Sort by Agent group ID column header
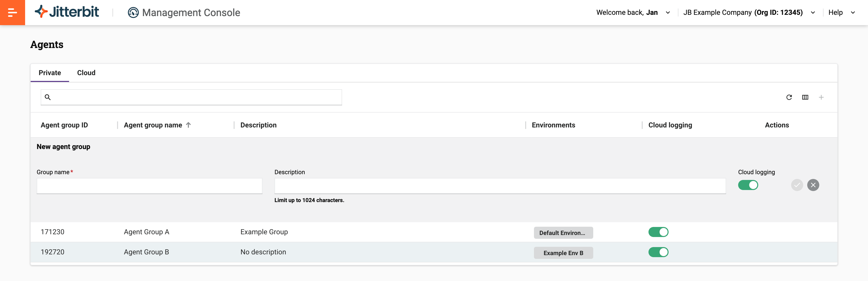 pyautogui.click(x=64, y=125)
